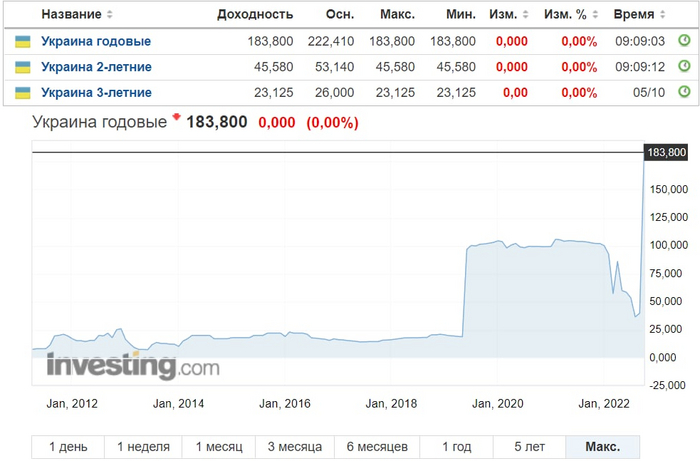Click the flag icon beside Украина 3-летние
700x461 pixels.
tap(22, 93)
